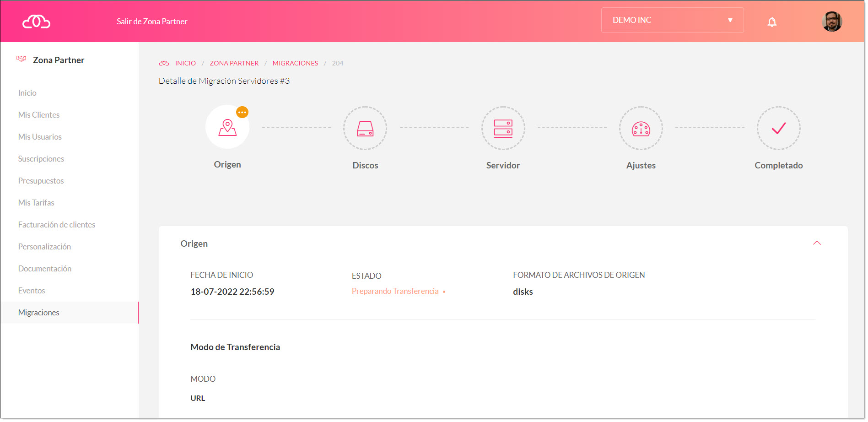This screenshot has width=868, height=422.
Task: Open Facturación de clientes menu item
Action: (57, 225)
